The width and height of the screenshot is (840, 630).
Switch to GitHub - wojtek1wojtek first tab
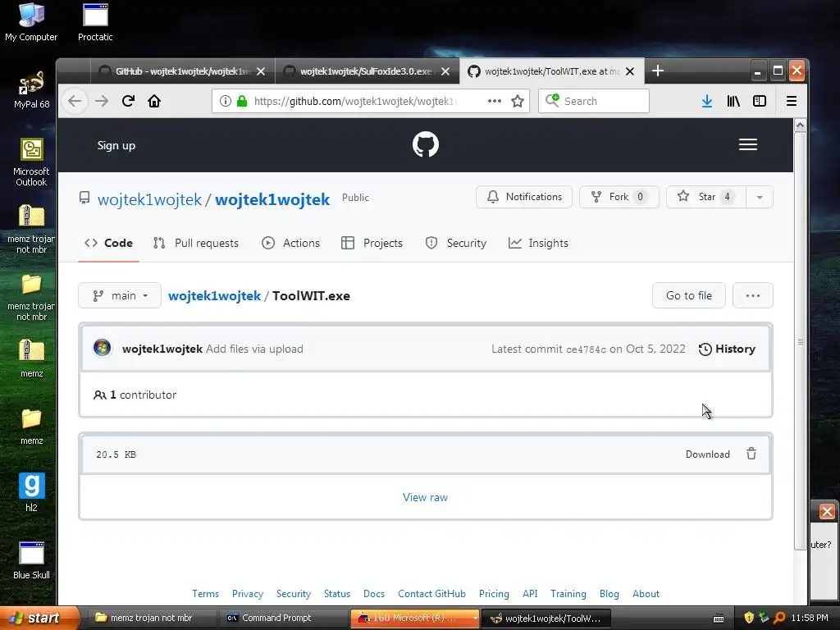coord(183,71)
